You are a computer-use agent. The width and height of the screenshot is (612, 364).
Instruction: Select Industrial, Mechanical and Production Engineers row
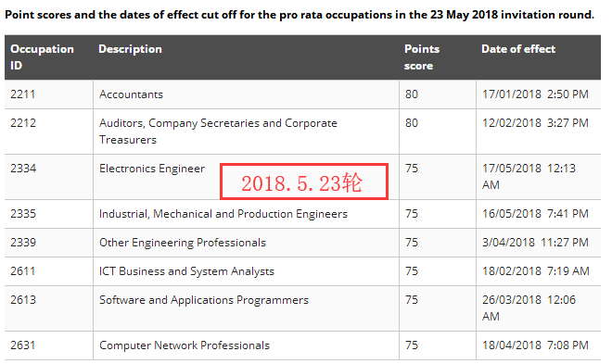[x=302, y=214]
